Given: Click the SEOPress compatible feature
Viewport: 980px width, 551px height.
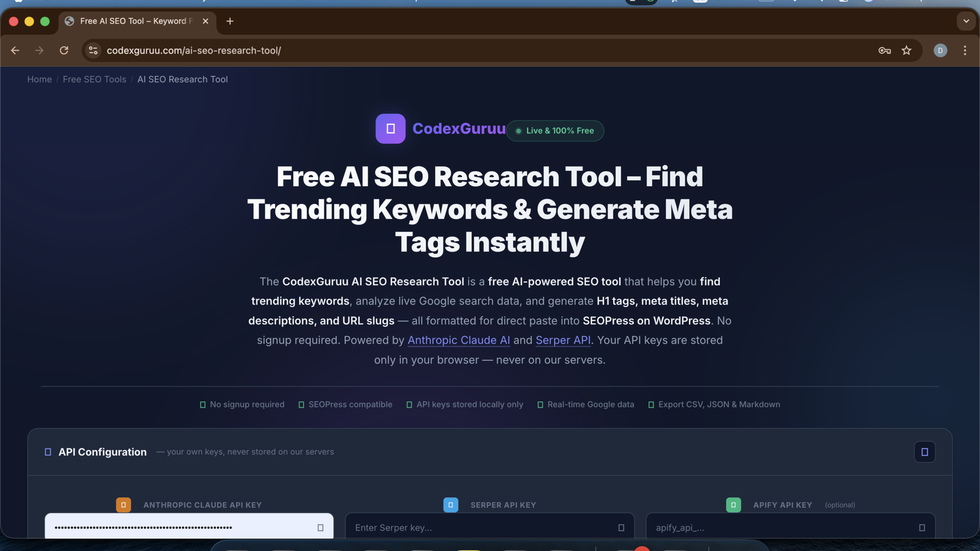Looking at the screenshot, I should click(x=345, y=405).
